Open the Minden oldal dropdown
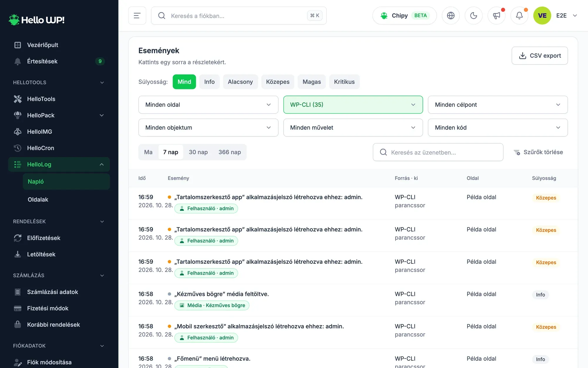 [208, 105]
